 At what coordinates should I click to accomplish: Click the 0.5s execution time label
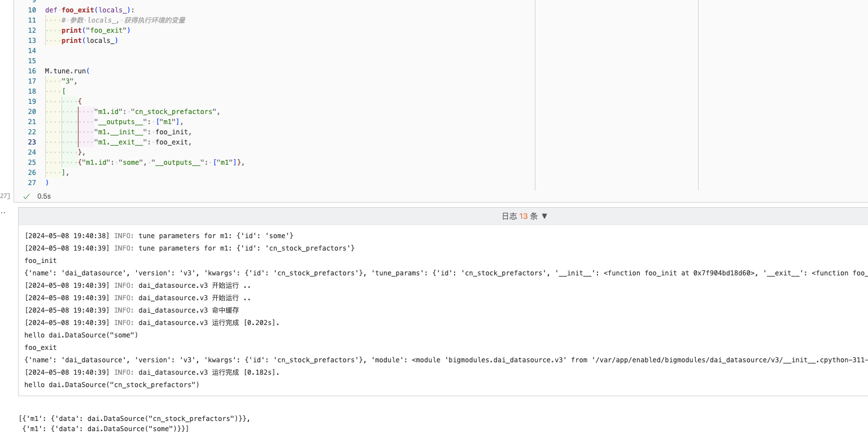tap(44, 196)
